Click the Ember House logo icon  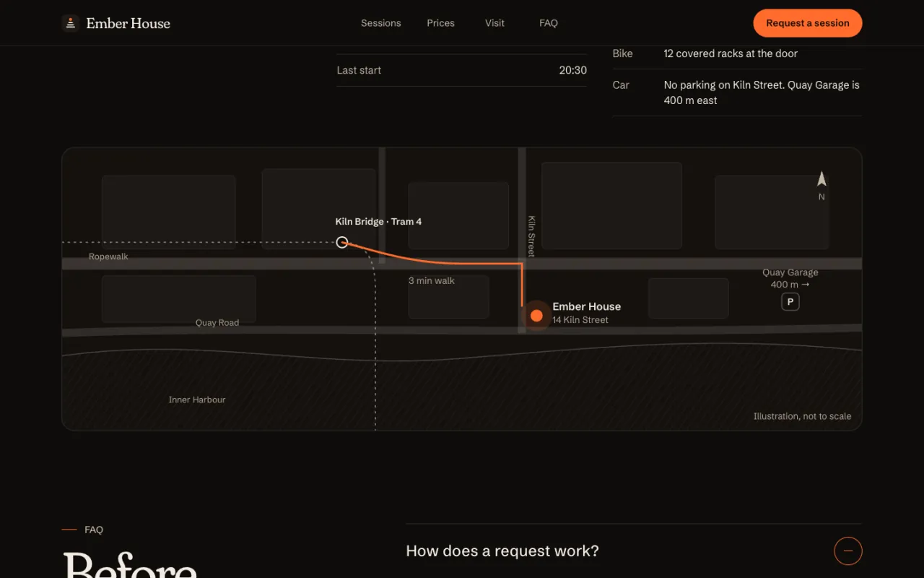pos(70,23)
